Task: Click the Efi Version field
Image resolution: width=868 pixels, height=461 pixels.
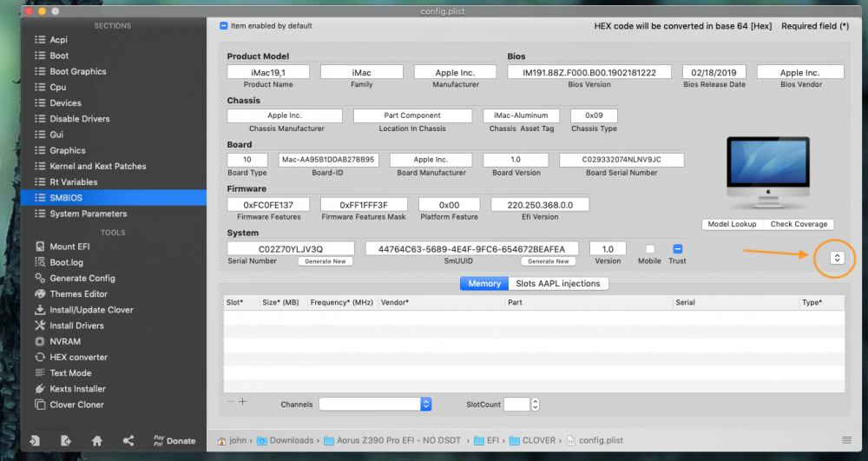Action: (540, 205)
